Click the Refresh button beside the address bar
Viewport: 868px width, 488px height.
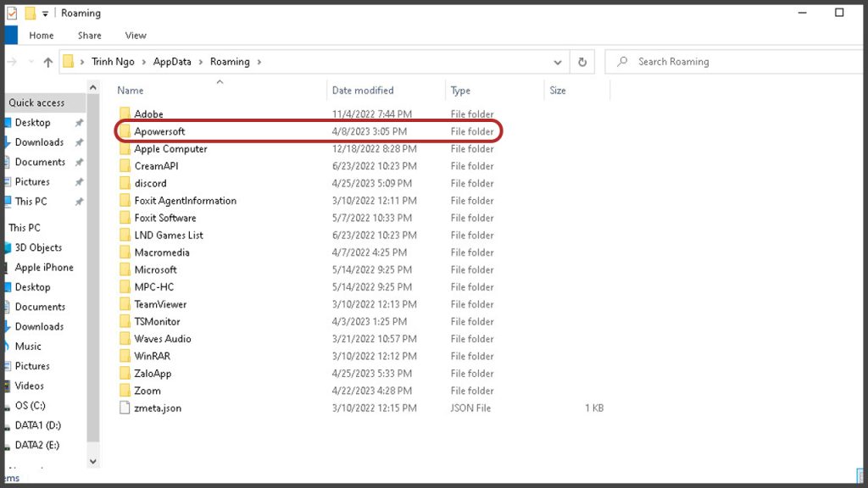pos(582,62)
